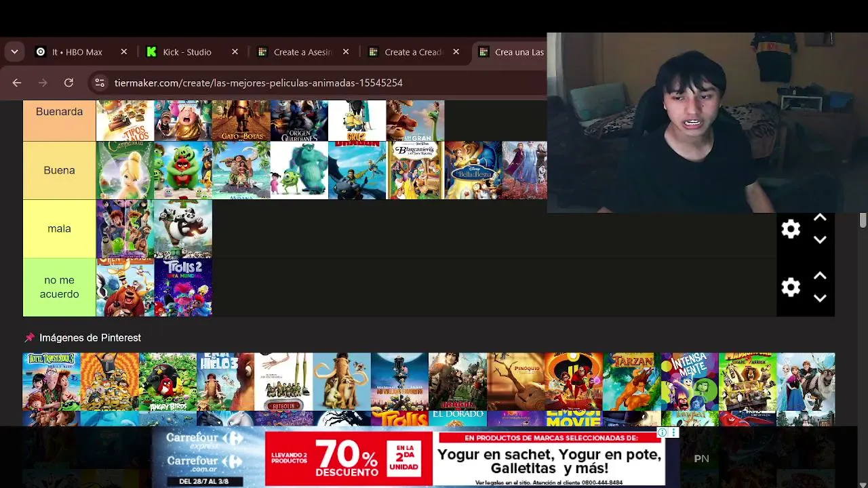
Task: Move the no me acuerdo tier down
Action: pyautogui.click(x=820, y=298)
